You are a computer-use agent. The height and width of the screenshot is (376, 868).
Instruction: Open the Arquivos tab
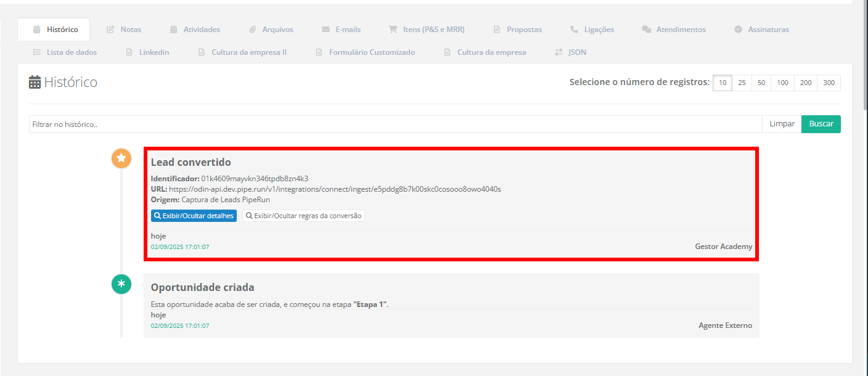[271, 29]
